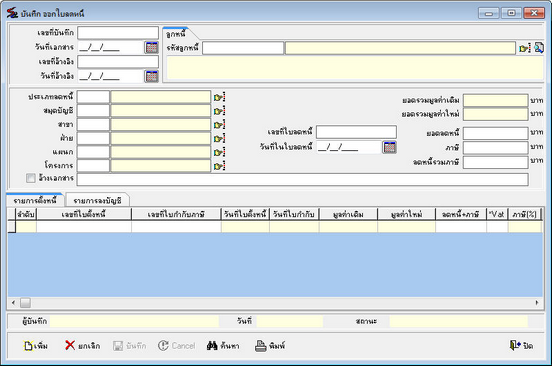This screenshot has width=552, height=366.
Task: Click the วันที่อ้างอิง date field
Action: [x=110, y=76]
